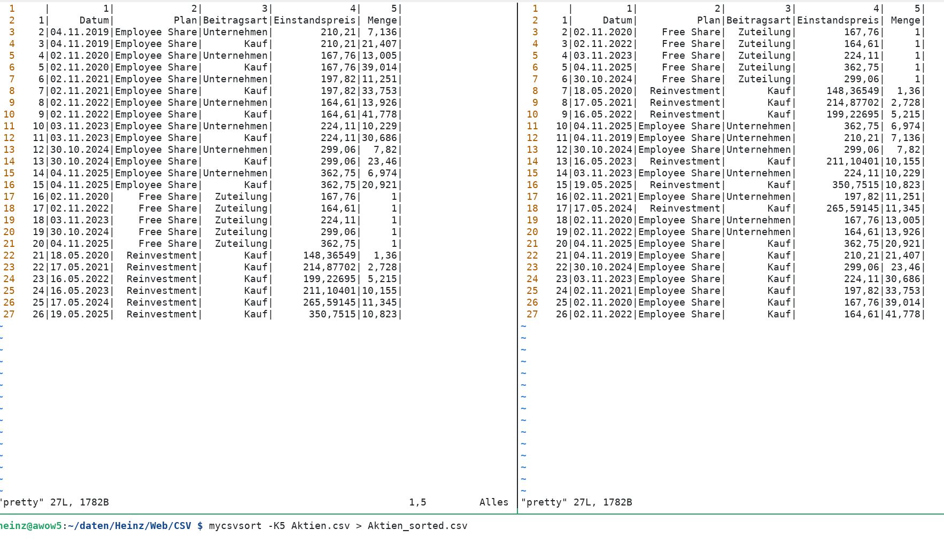
Task: Click the Datum header in left pane
Action: tap(94, 20)
